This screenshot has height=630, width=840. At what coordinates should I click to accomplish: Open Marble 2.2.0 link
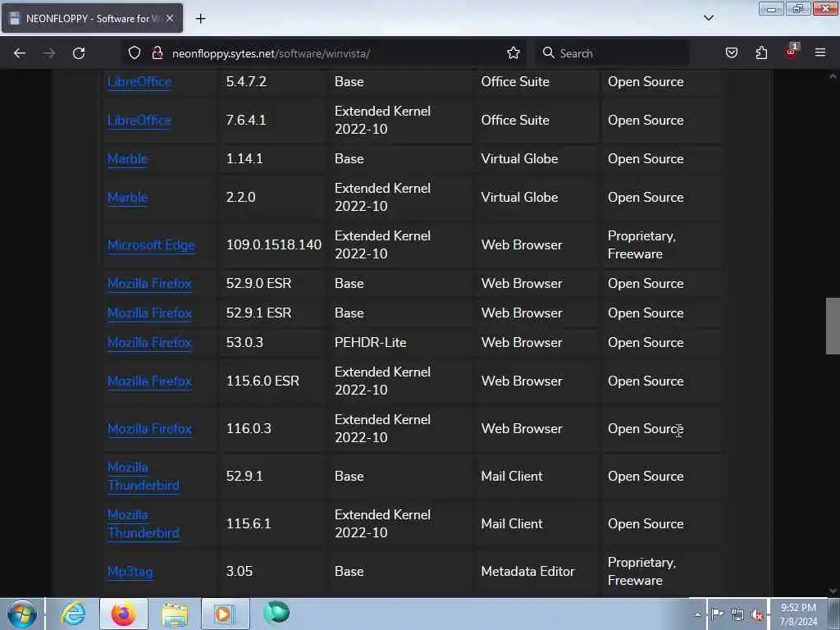pos(127,198)
